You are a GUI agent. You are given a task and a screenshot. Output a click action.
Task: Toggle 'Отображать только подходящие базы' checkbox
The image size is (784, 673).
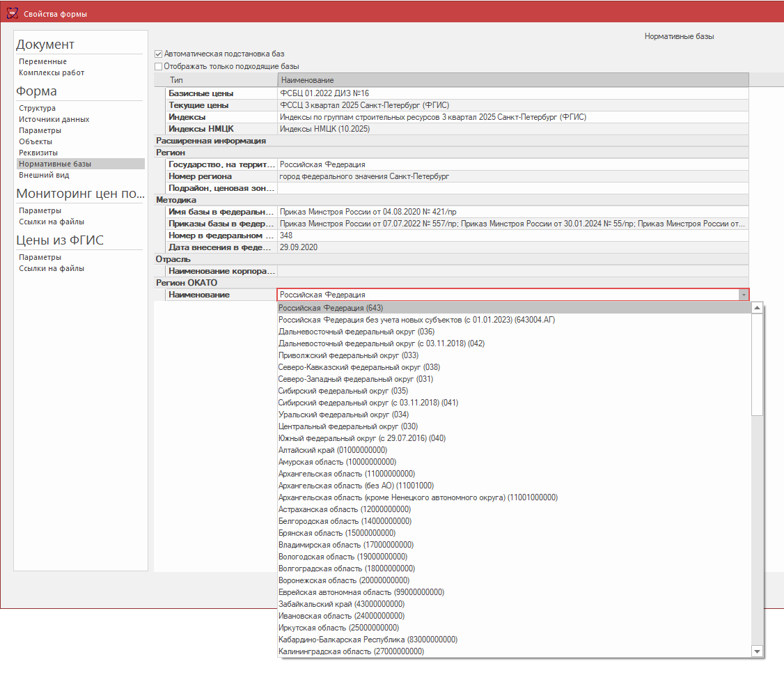159,66
